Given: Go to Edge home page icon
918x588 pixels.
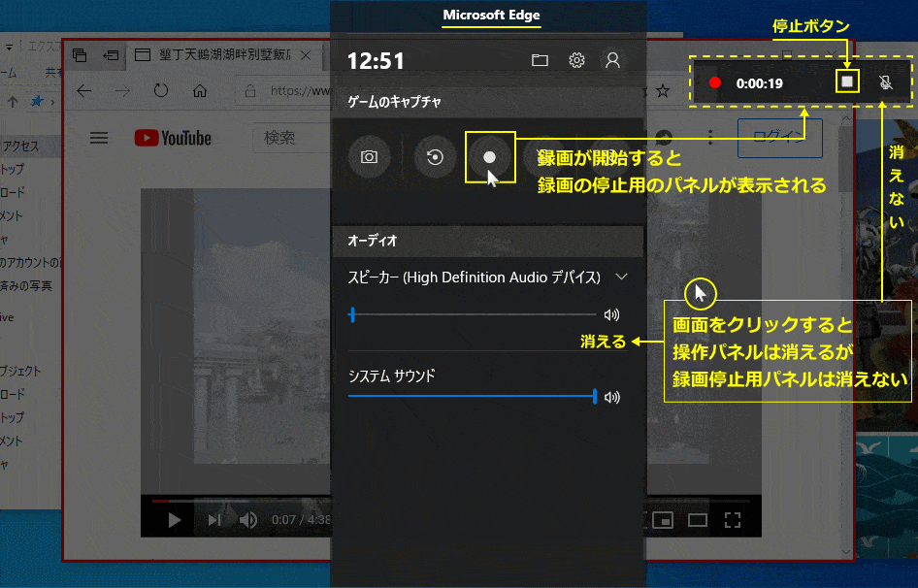Looking at the screenshot, I should 200,91.
